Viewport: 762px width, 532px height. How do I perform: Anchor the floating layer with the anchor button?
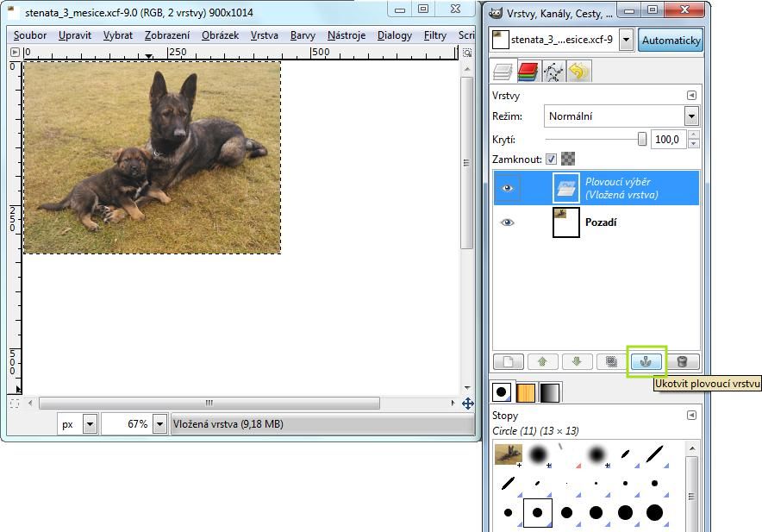click(x=646, y=362)
